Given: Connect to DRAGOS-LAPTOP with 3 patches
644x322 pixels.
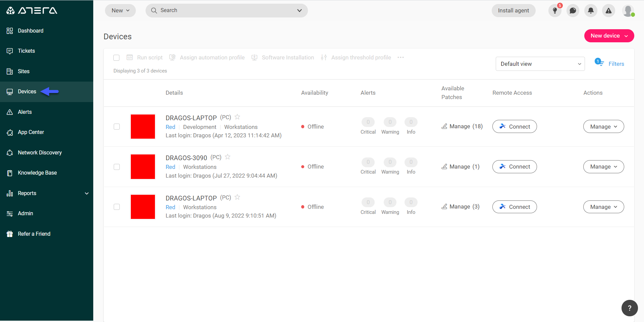Looking at the screenshot, I should (x=514, y=207).
